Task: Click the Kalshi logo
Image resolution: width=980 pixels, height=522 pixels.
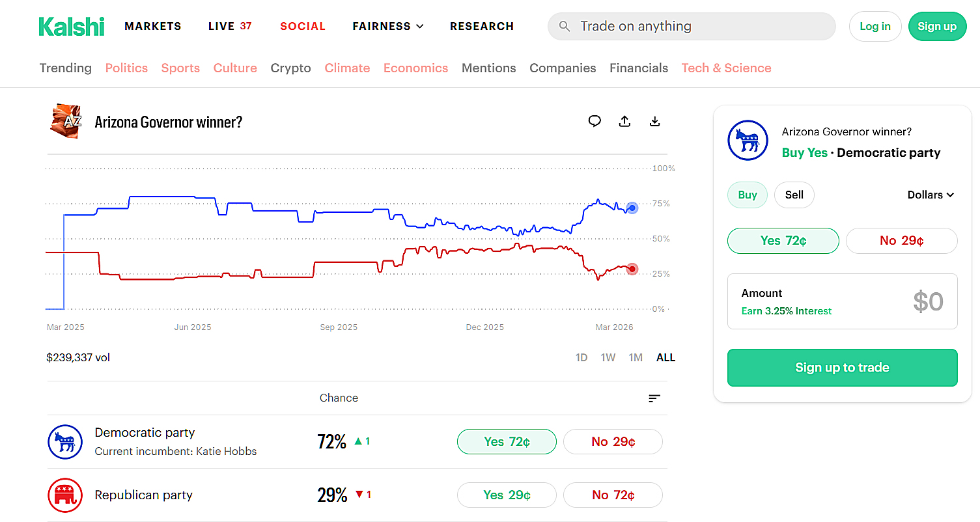Action: tap(71, 26)
